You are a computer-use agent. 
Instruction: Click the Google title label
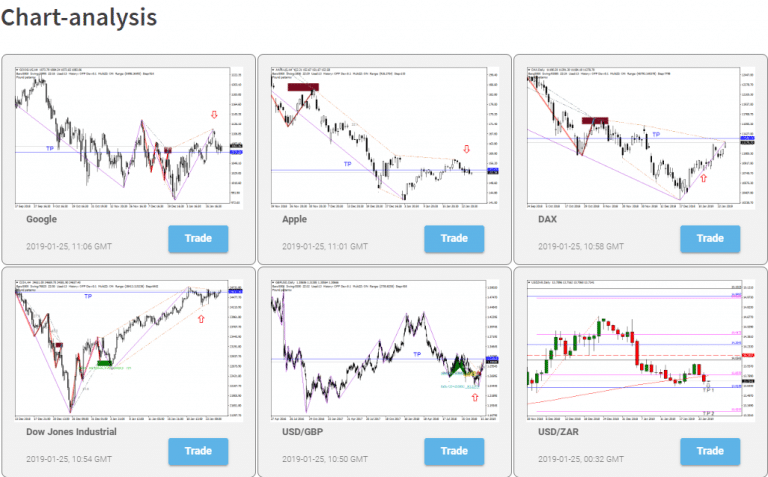tap(42, 219)
